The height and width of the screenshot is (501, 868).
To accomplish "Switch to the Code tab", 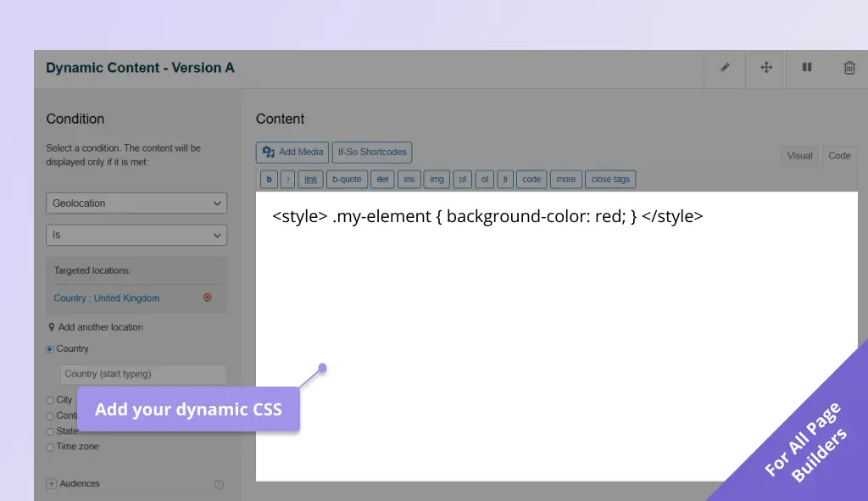I will point(838,156).
